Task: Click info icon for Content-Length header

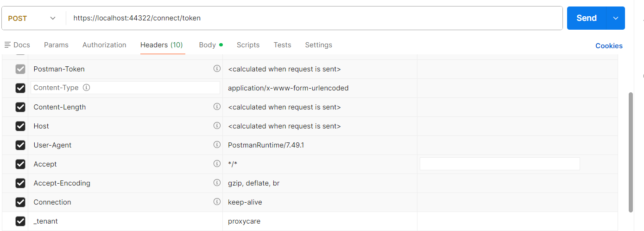Action: [x=217, y=107]
